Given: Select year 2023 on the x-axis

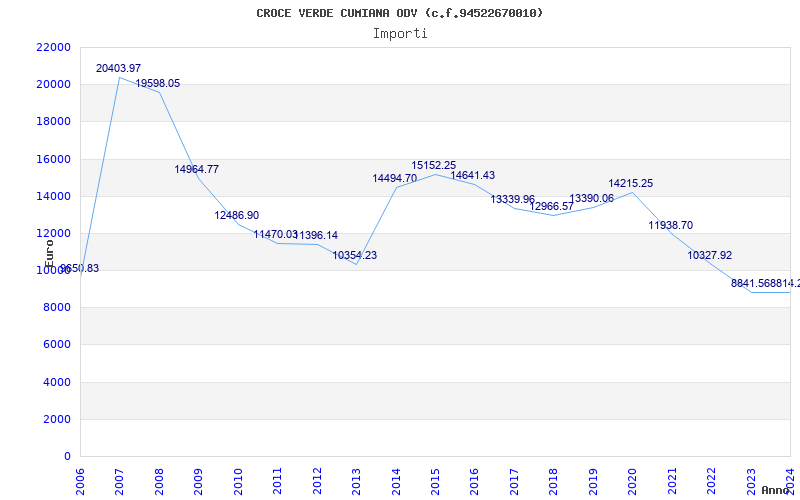Looking at the screenshot, I should pos(751,481).
